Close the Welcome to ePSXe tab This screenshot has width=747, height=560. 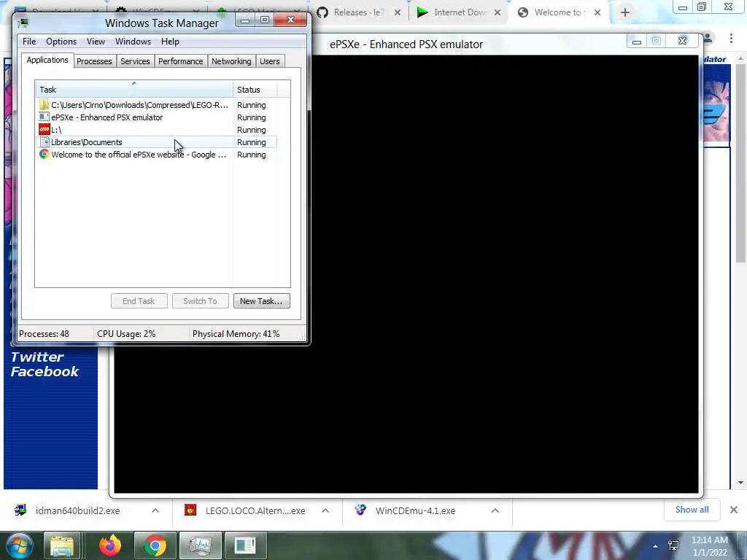tap(597, 13)
